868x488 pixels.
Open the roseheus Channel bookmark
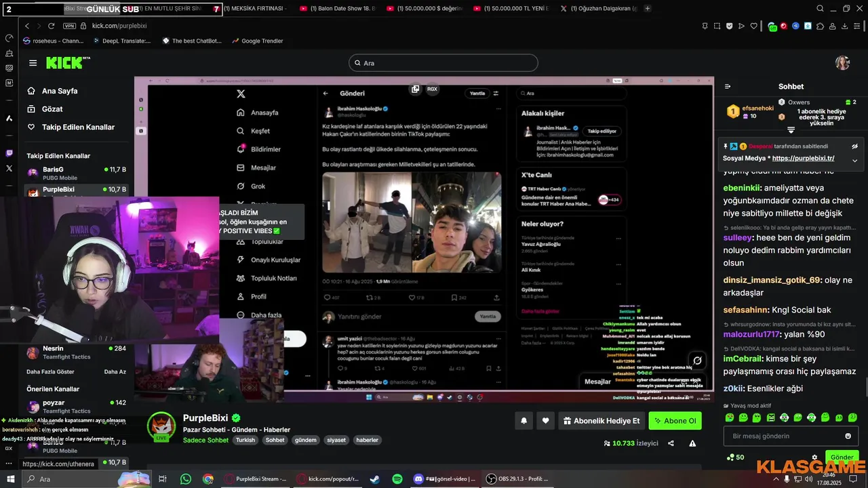click(x=53, y=41)
